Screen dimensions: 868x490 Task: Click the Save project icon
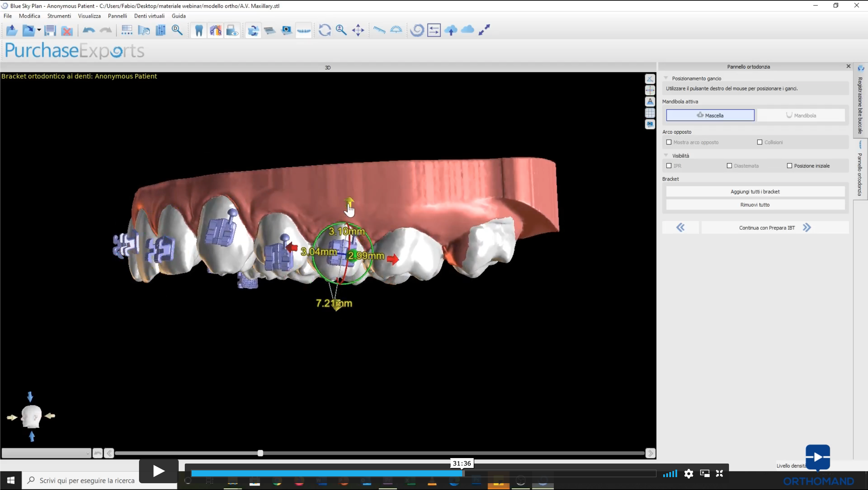(50, 31)
